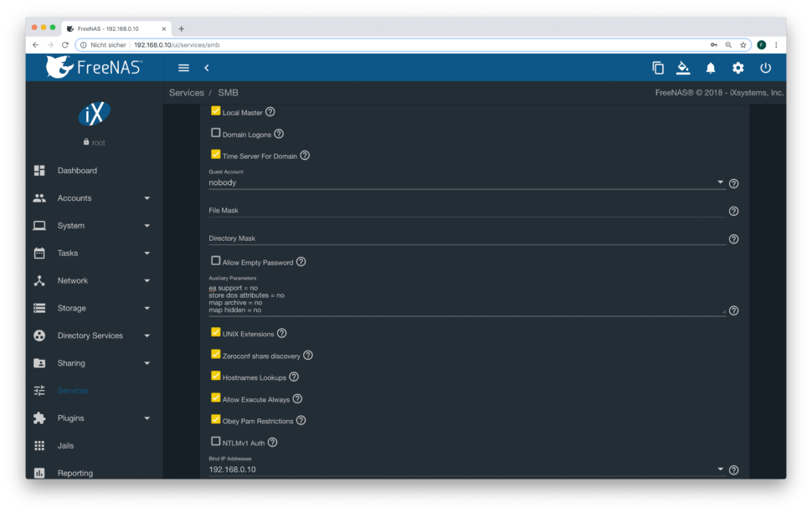This screenshot has width=812, height=513.
Task: Click the Directory Mask input field
Action: tap(466, 239)
